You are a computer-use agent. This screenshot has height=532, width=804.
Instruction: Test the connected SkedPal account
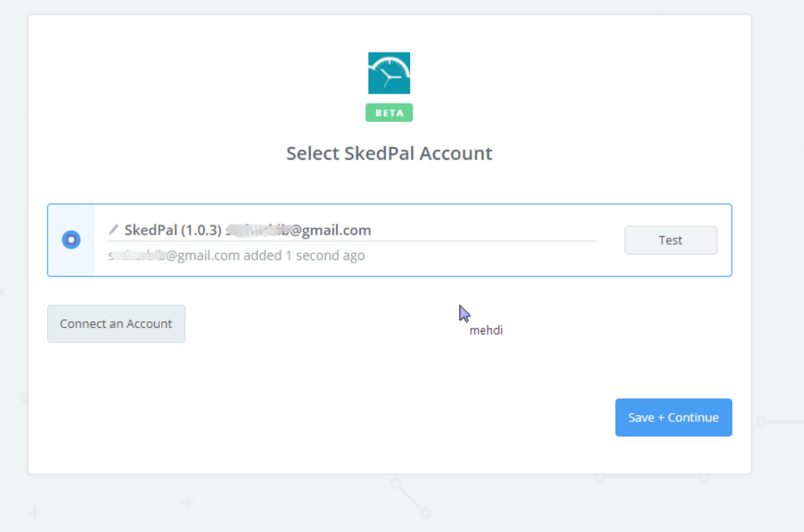(670, 240)
